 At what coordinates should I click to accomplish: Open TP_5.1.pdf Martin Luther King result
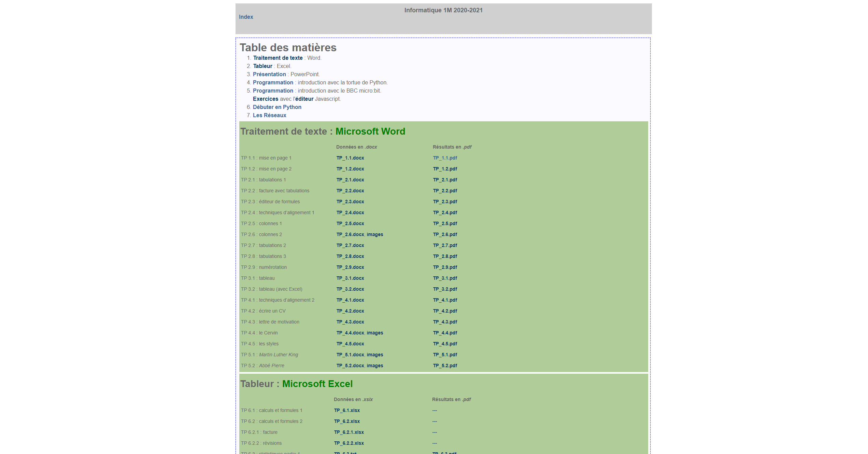coord(445,355)
